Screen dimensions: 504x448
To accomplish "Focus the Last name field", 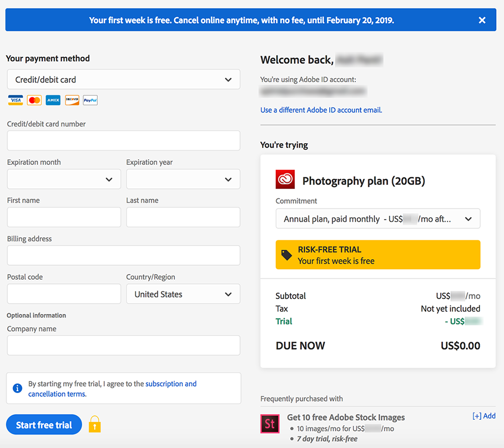I will click(x=183, y=217).
